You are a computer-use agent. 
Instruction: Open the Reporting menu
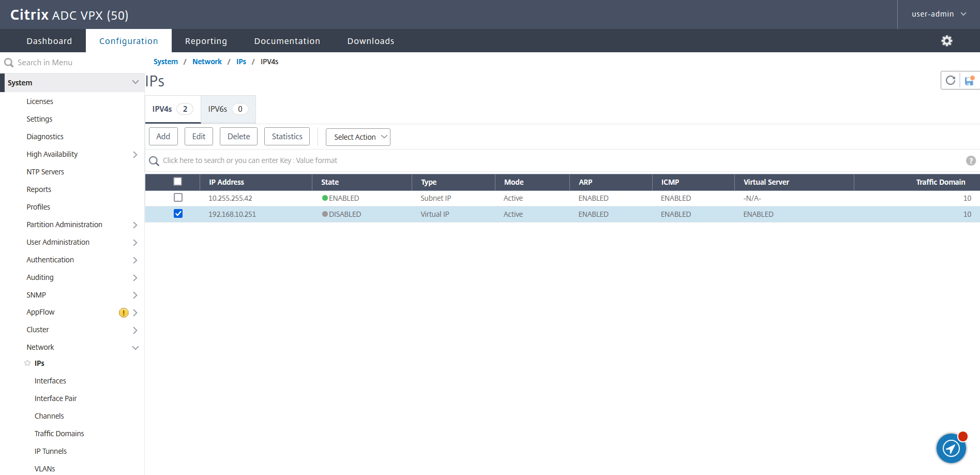point(206,40)
